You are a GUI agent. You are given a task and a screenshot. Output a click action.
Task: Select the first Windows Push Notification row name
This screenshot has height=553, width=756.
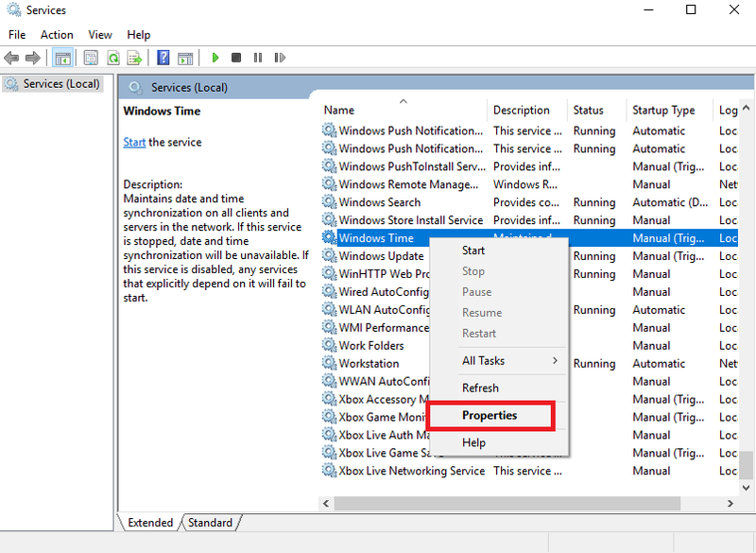(410, 130)
